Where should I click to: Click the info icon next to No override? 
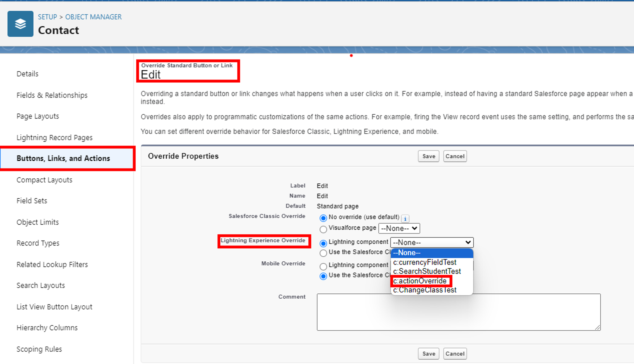tap(405, 219)
